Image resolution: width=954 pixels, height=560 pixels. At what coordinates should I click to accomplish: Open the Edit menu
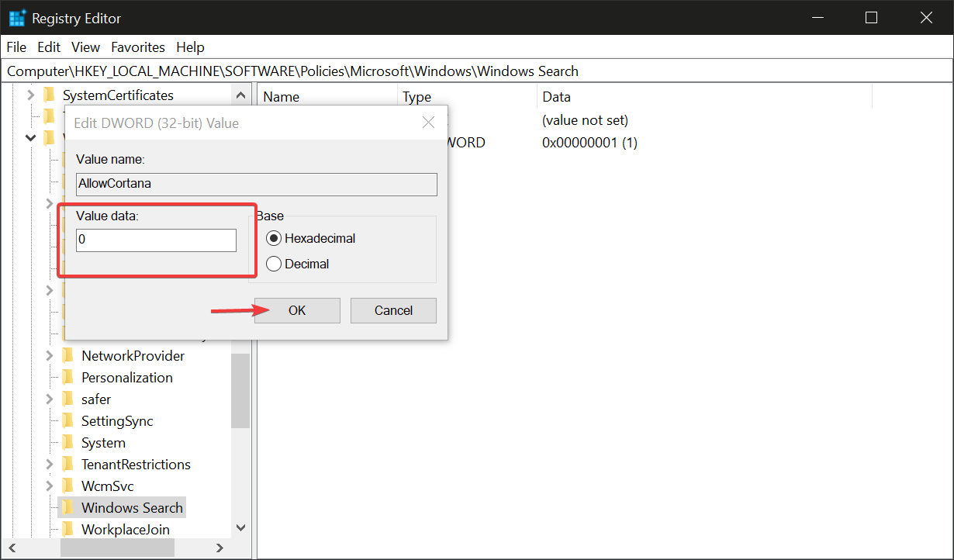tap(49, 47)
